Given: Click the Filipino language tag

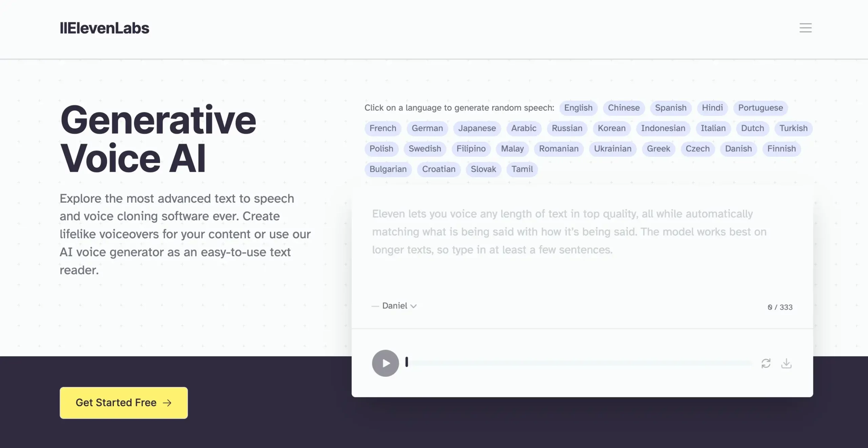Looking at the screenshot, I should (x=471, y=149).
